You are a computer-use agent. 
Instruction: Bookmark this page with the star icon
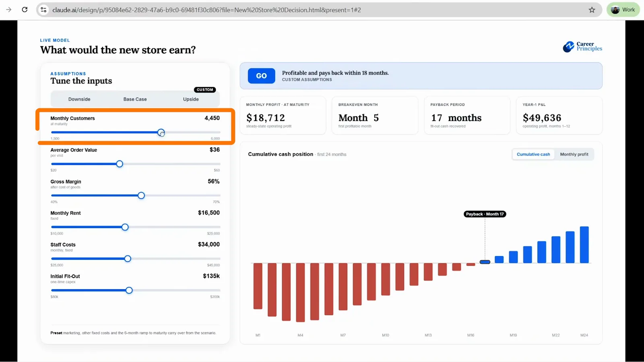click(x=592, y=10)
